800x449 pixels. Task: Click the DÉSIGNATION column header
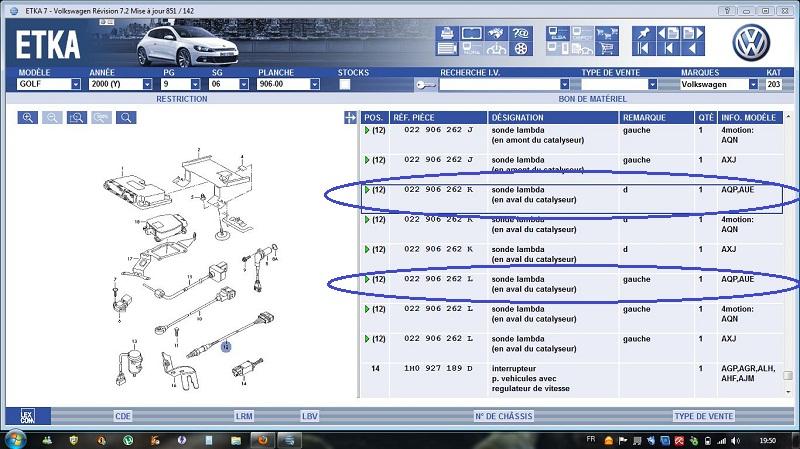pos(553,118)
